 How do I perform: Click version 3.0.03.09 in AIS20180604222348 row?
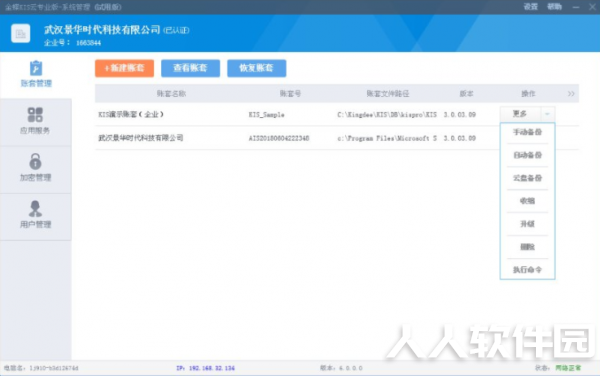[460, 138]
